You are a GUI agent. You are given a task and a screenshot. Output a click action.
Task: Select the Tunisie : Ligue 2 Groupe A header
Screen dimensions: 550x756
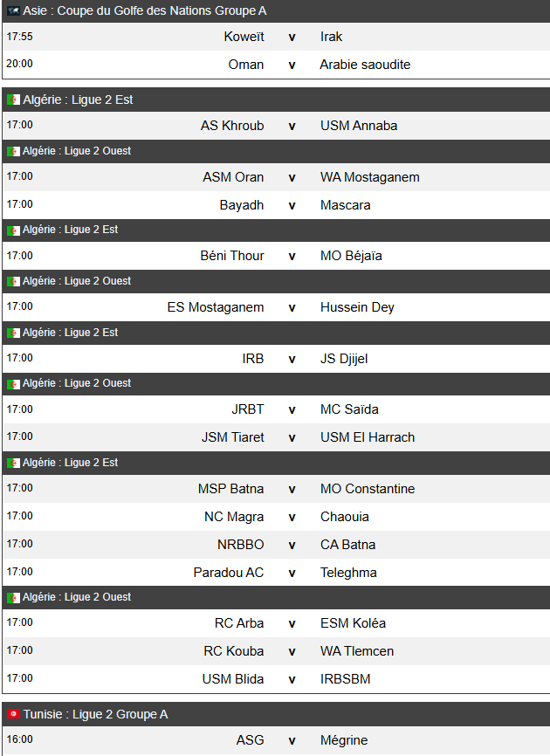276,714
